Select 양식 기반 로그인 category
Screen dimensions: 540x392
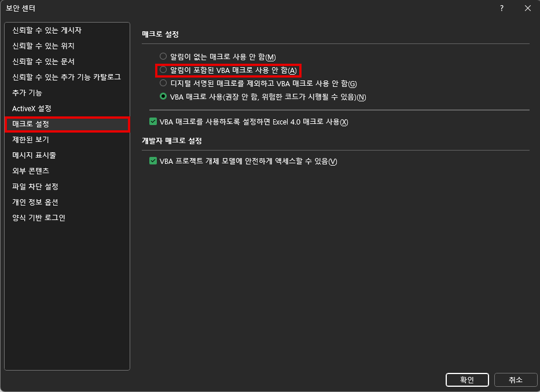(67, 218)
